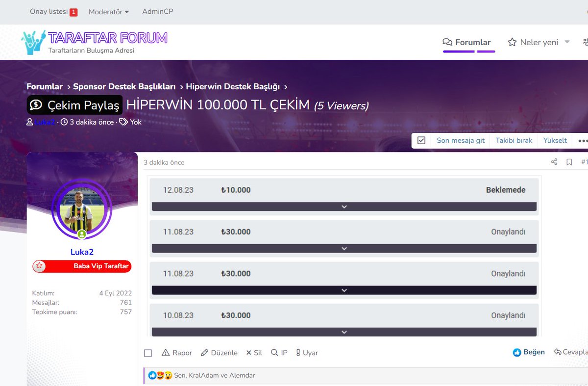Click the thread author link Luka2

pos(45,122)
